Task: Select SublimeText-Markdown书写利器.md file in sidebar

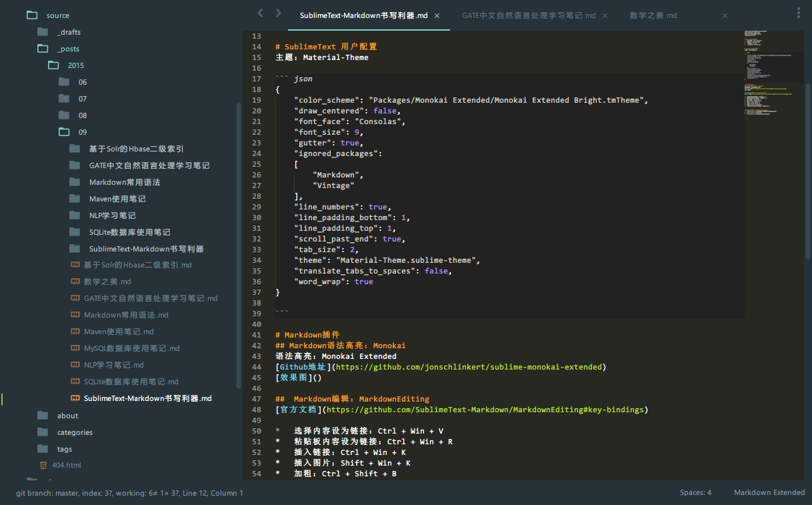Action: click(147, 398)
